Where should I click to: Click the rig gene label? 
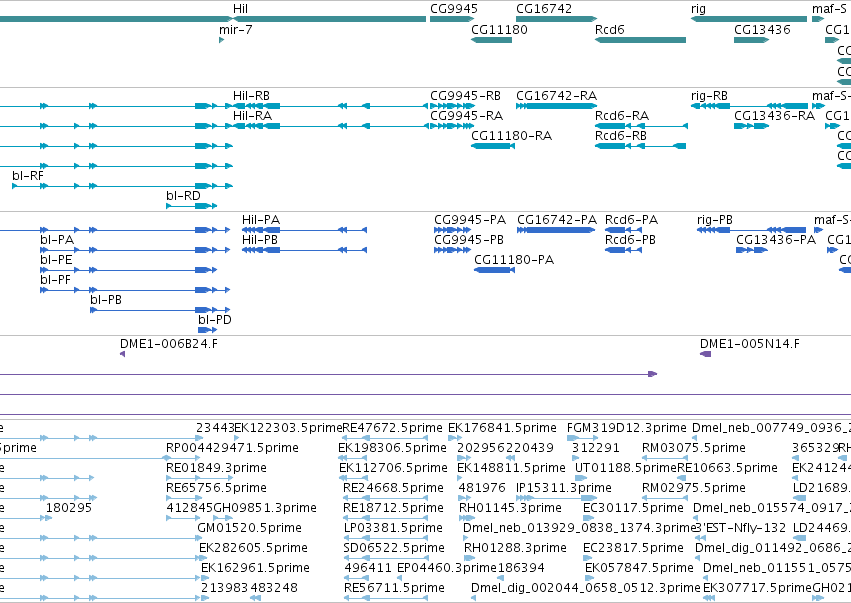pos(698,9)
